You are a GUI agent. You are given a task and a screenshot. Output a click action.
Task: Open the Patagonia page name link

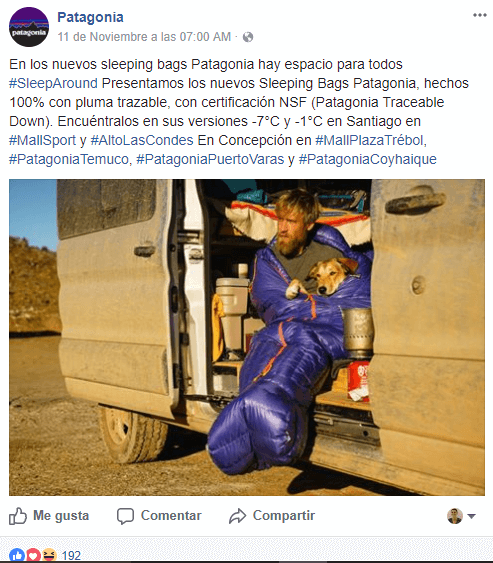(x=90, y=17)
